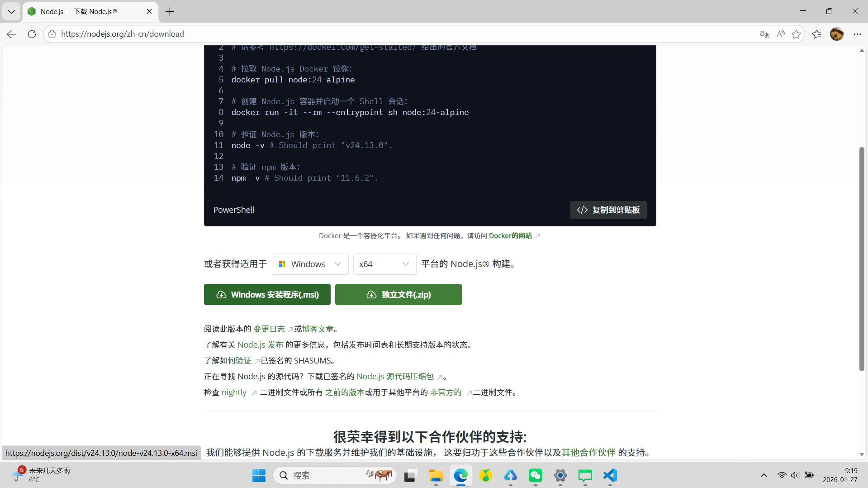
Task: Open the 其他合作伙伴 partners link
Action: coord(588,453)
